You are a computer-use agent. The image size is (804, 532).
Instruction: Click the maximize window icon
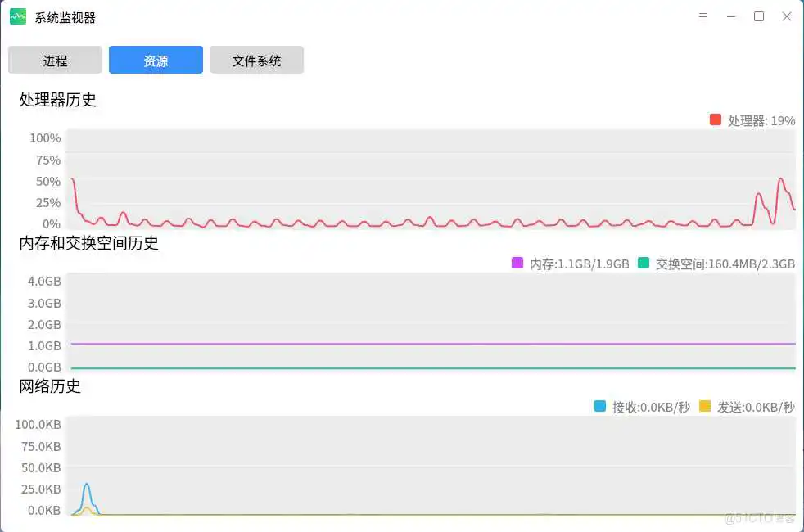tap(758, 16)
